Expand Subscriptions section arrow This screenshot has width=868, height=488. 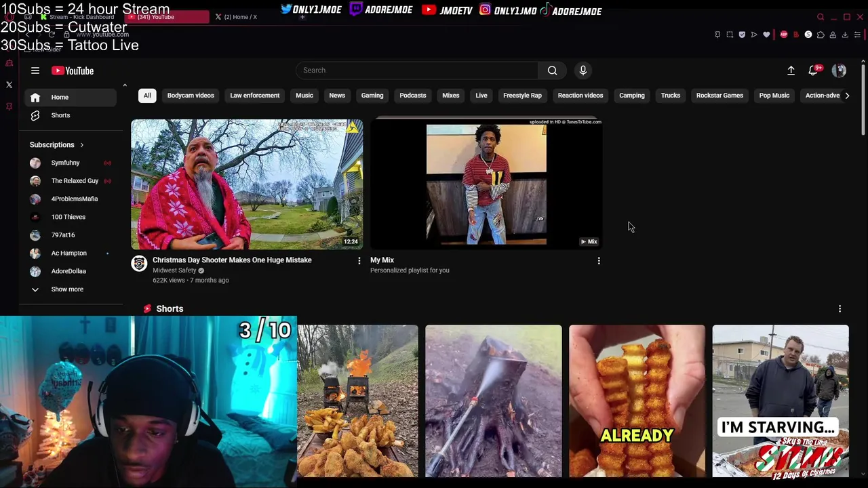(82, 145)
